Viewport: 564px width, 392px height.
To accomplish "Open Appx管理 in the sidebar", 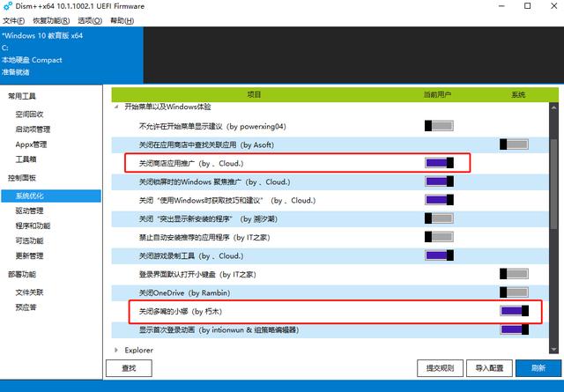I will tap(31, 144).
